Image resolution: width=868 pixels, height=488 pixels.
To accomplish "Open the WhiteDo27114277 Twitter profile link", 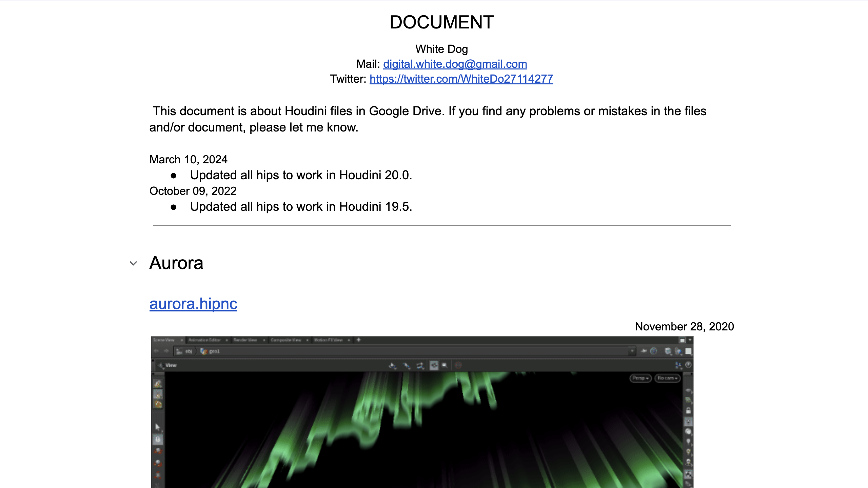I will pyautogui.click(x=461, y=79).
